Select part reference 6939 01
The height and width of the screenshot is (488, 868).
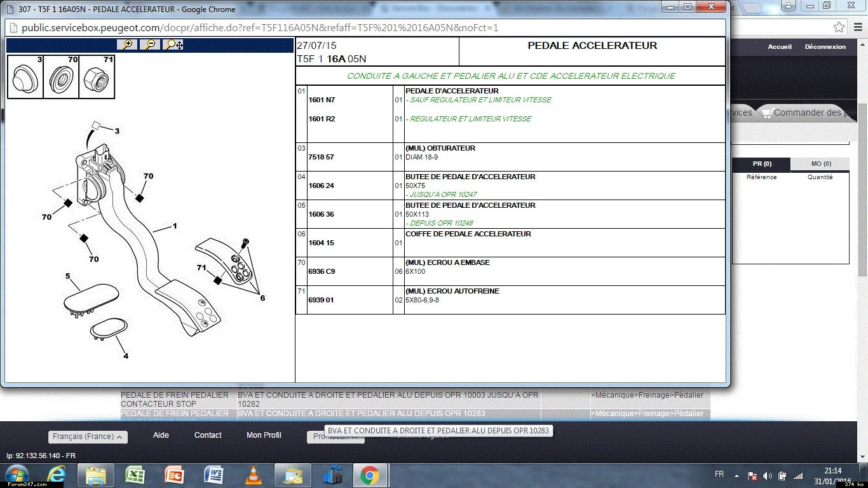tap(321, 300)
